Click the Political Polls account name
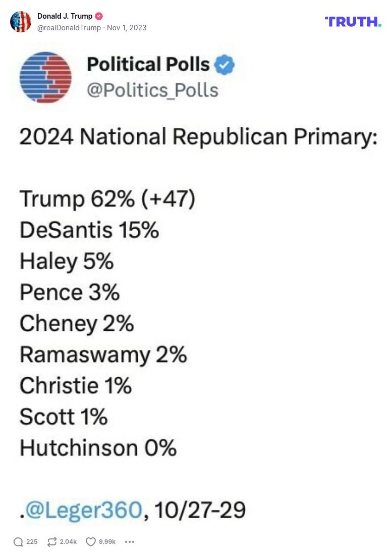The image size is (392, 557). tap(148, 65)
